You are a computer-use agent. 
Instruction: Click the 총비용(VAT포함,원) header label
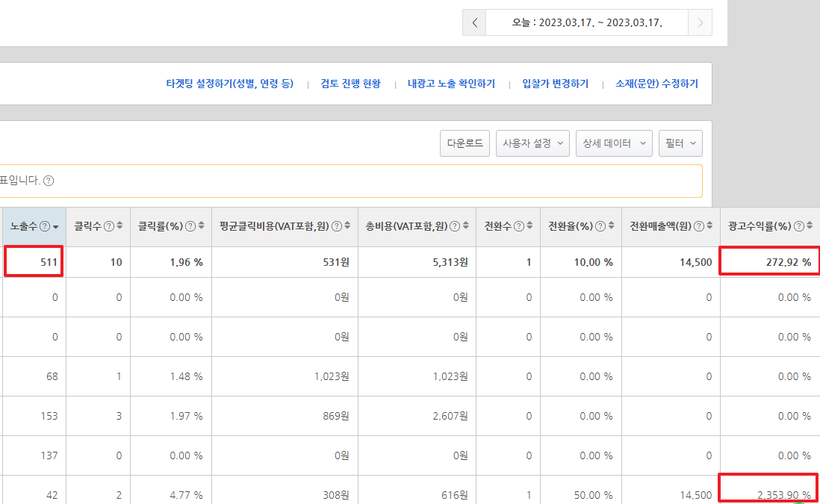pos(407,226)
